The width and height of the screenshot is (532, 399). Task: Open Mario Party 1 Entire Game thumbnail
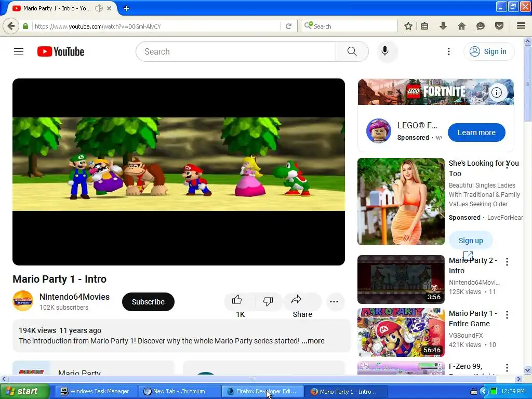[x=401, y=332]
